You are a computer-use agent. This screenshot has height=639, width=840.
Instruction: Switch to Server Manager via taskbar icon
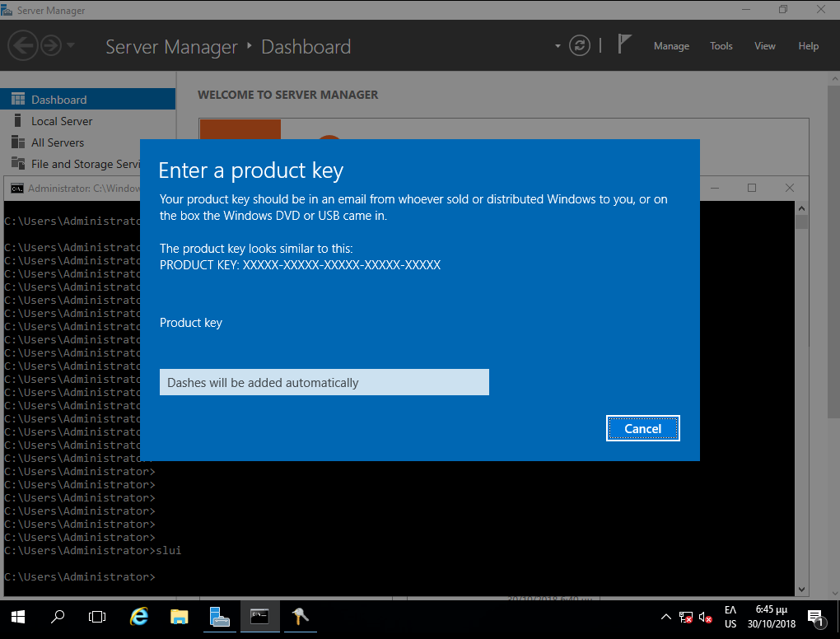click(219, 616)
